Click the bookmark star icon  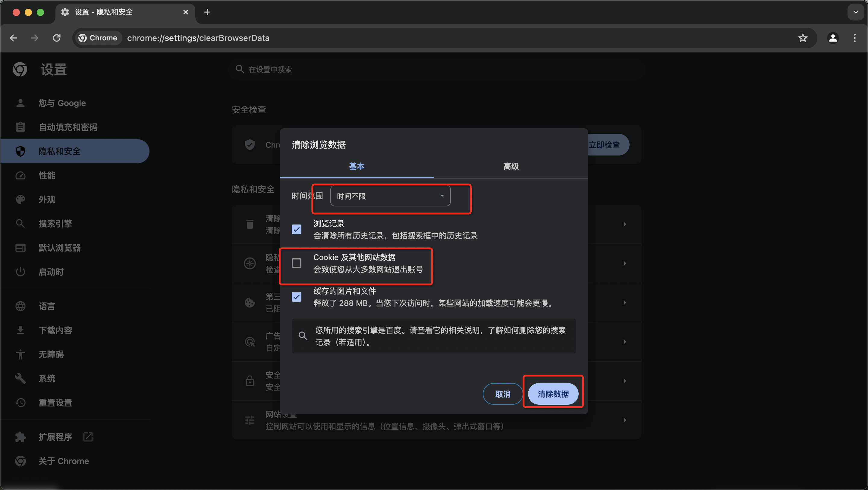(803, 38)
